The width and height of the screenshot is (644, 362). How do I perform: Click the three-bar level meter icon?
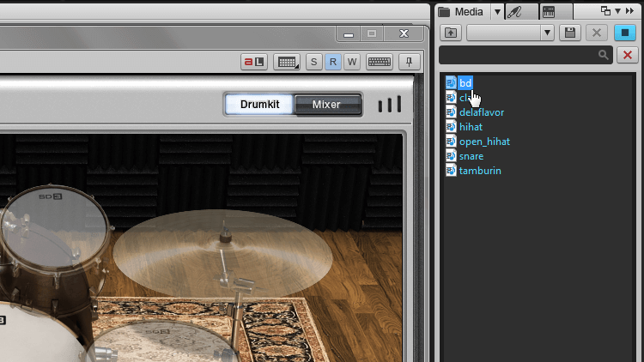point(389,105)
